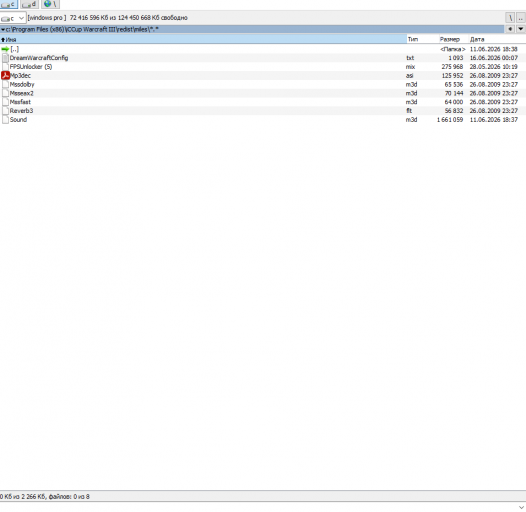The image size is (526, 512).
Task: Open directory favorites asterisk button
Action: 510,29
